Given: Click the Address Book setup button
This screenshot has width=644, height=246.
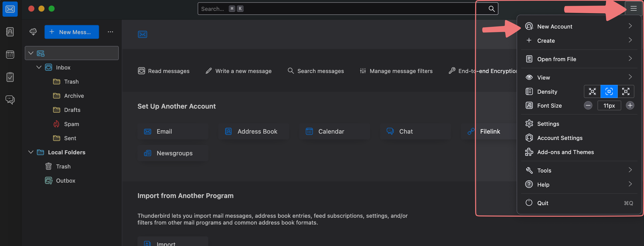Looking at the screenshot, I should [254, 131].
